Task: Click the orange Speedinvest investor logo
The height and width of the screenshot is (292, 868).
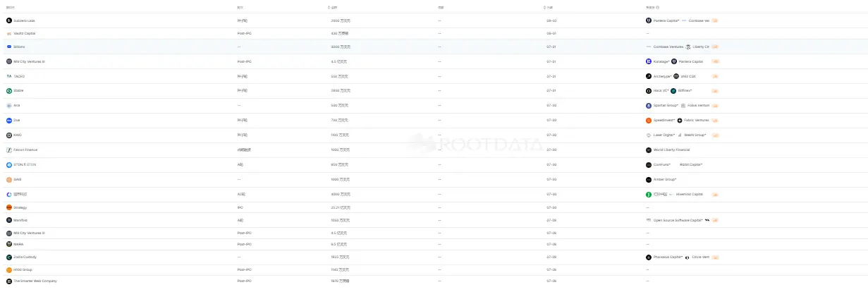Action: (x=649, y=120)
